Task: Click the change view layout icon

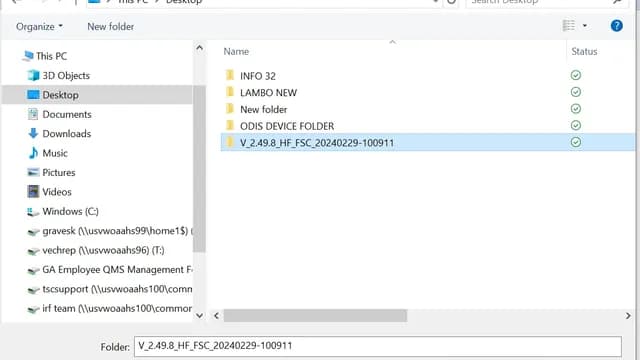Action: [x=569, y=25]
